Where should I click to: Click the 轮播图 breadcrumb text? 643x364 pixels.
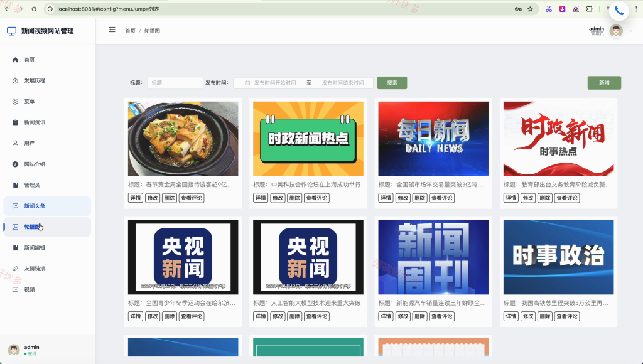[152, 31]
